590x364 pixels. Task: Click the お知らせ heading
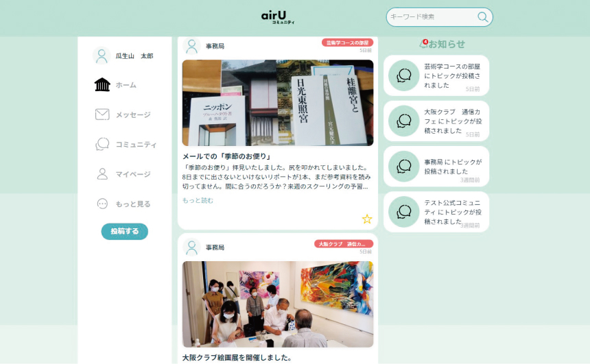point(447,44)
